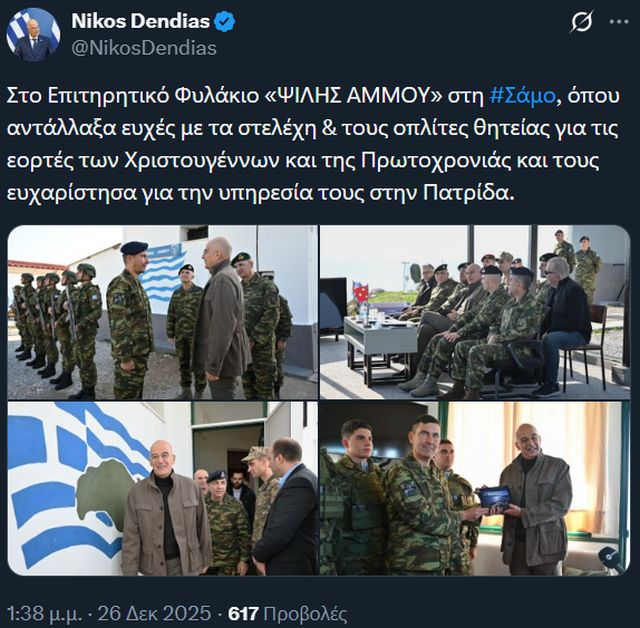Open photo of minister greeting officer
Screen dimensions: 640x628
162,312
